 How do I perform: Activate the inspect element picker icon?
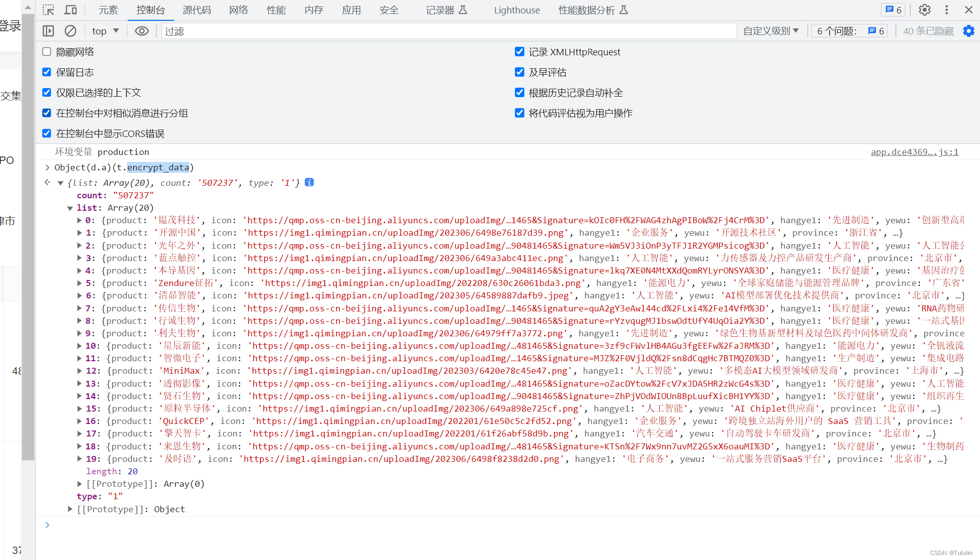[48, 10]
